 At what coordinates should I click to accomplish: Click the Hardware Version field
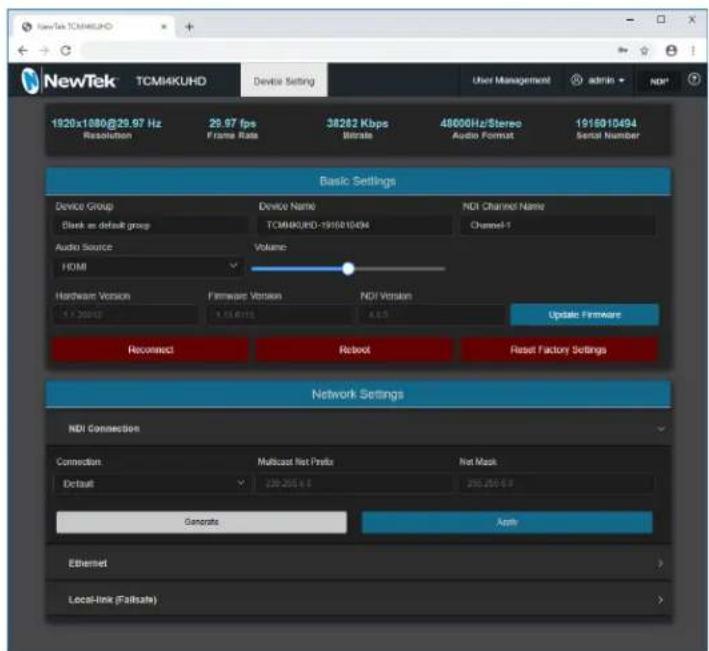pos(126,315)
